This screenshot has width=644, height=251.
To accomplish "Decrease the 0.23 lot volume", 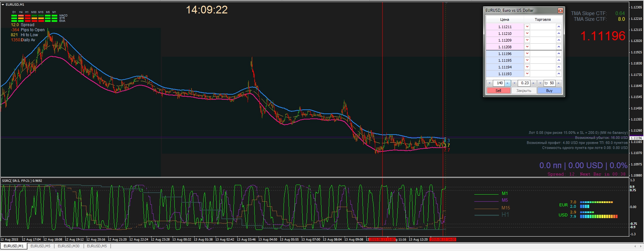I will pyautogui.click(x=514, y=83).
